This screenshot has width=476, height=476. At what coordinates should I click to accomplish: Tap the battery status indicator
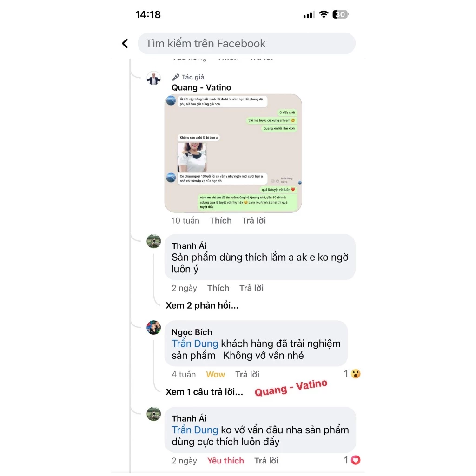pyautogui.click(x=341, y=14)
